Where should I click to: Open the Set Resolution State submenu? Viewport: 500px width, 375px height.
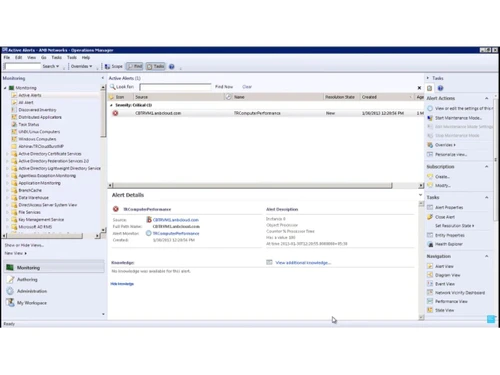455,226
